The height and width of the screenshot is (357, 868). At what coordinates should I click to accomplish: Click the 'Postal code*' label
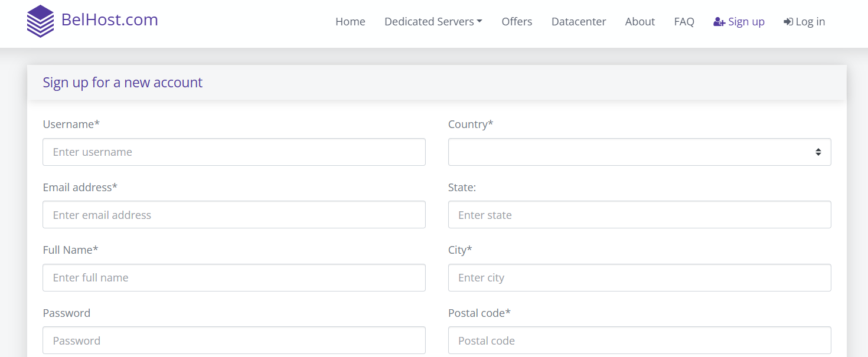click(x=479, y=313)
